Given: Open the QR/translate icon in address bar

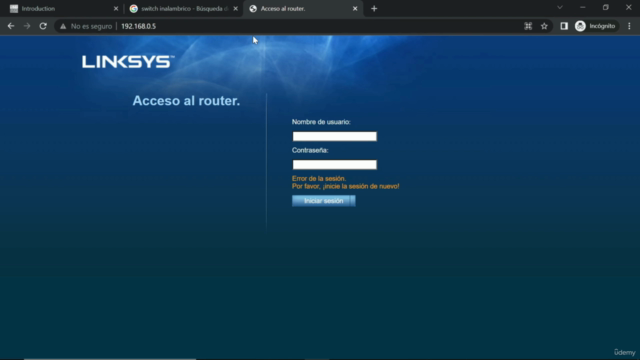Looking at the screenshot, I should (528, 26).
